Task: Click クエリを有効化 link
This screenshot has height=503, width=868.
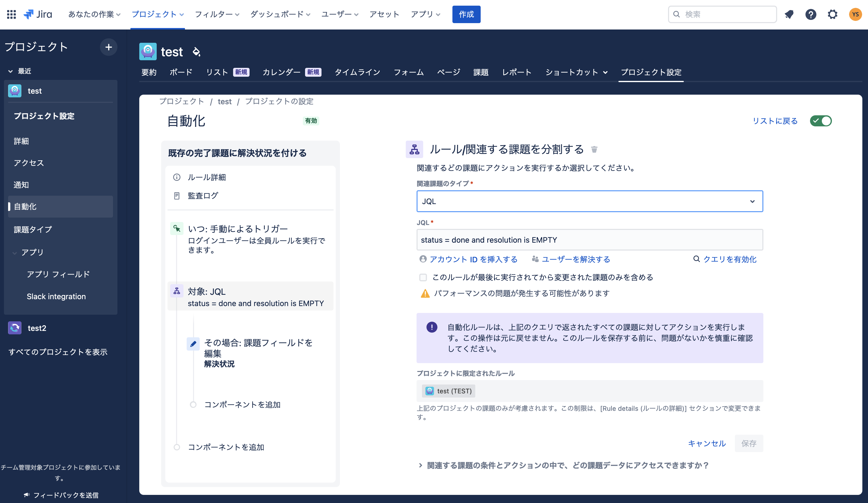Action: [725, 259]
